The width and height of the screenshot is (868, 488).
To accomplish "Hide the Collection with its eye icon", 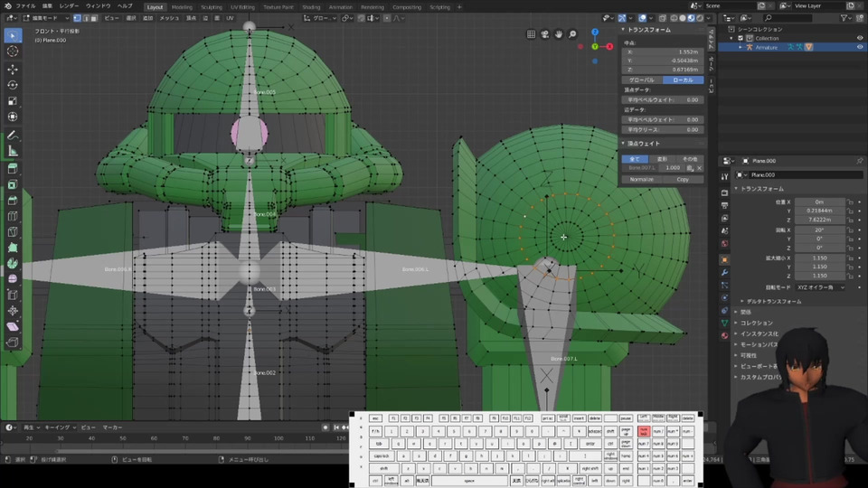I will 860,38.
